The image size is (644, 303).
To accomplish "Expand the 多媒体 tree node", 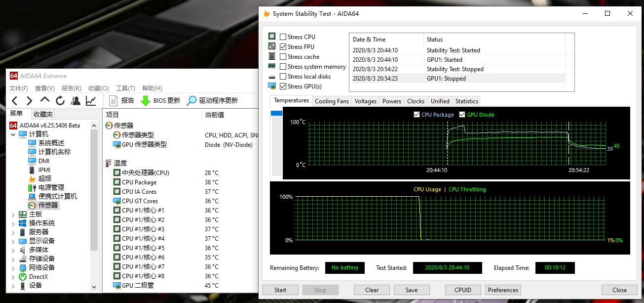I will [13, 250].
